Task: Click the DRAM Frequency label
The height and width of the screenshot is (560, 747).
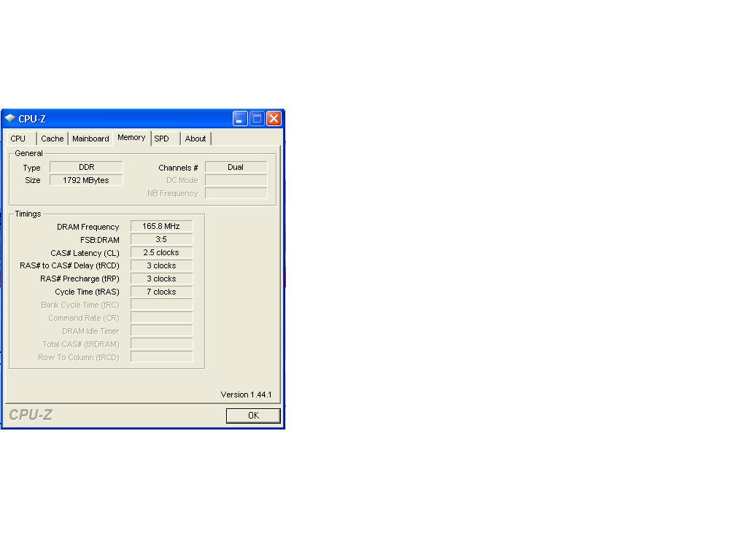Action: coord(88,227)
